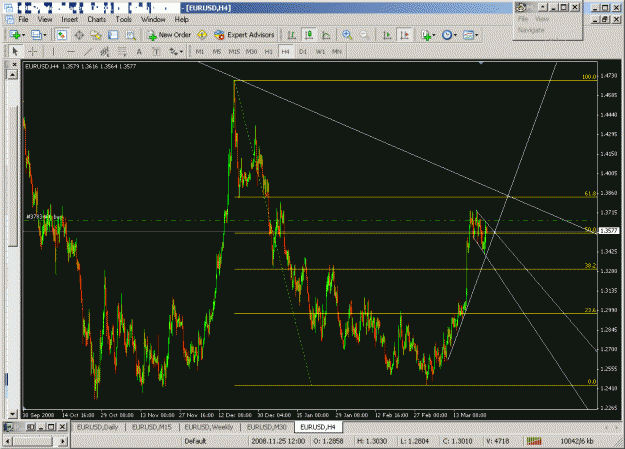Image resolution: width=625 pixels, height=449 pixels.
Task: Select the Fibonacci Retracement tool
Action: [x=122, y=51]
